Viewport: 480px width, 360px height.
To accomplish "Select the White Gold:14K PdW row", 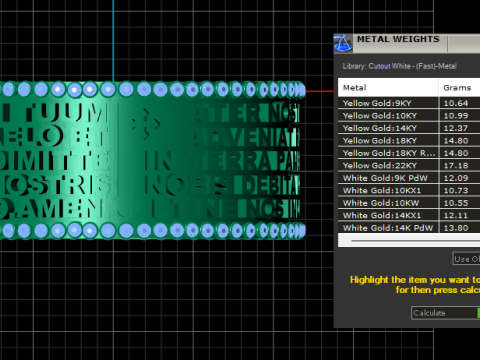I will (409, 228).
